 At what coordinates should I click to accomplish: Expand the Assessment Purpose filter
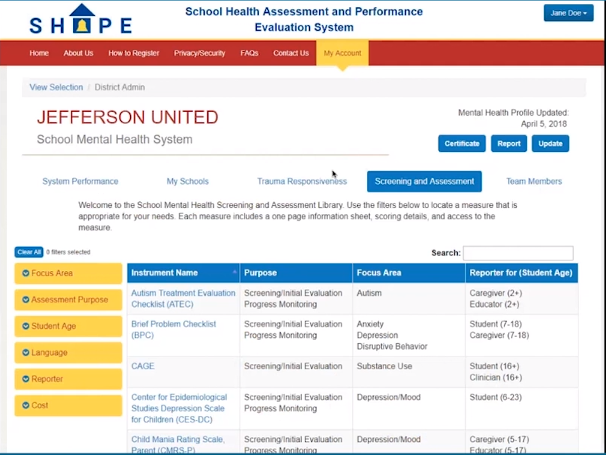[68, 299]
